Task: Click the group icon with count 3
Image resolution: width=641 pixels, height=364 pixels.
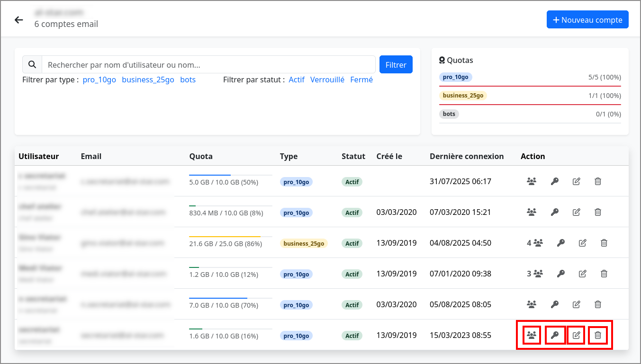Action: click(x=535, y=274)
